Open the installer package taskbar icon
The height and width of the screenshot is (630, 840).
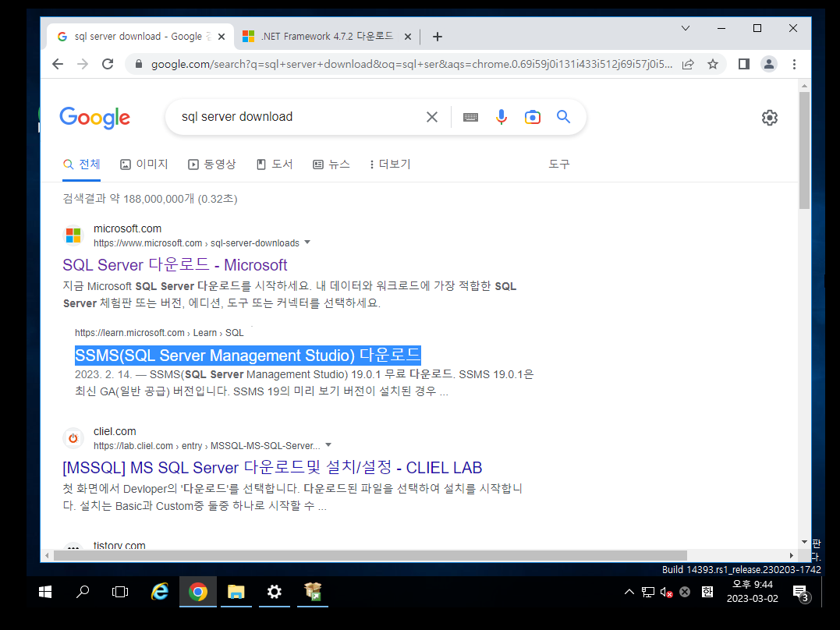[x=313, y=592]
